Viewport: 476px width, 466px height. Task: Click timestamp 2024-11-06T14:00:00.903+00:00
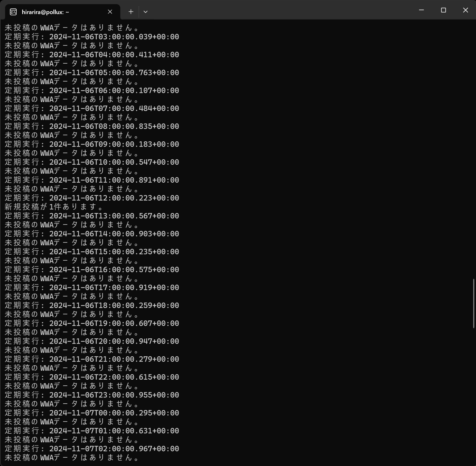[114, 234]
